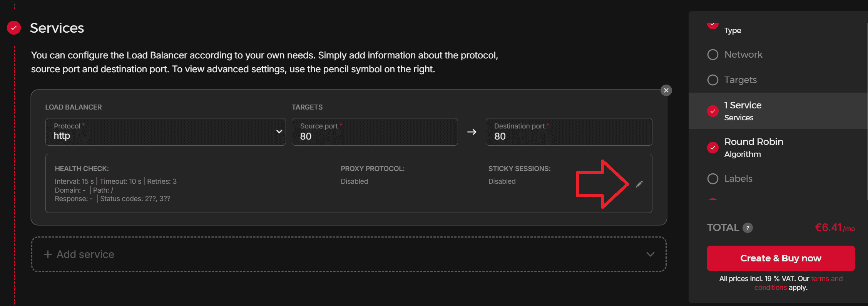Click the pencil edit icon for advanced settings
Image resolution: width=868 pixels, height=306 pixels.
point(639,184)
